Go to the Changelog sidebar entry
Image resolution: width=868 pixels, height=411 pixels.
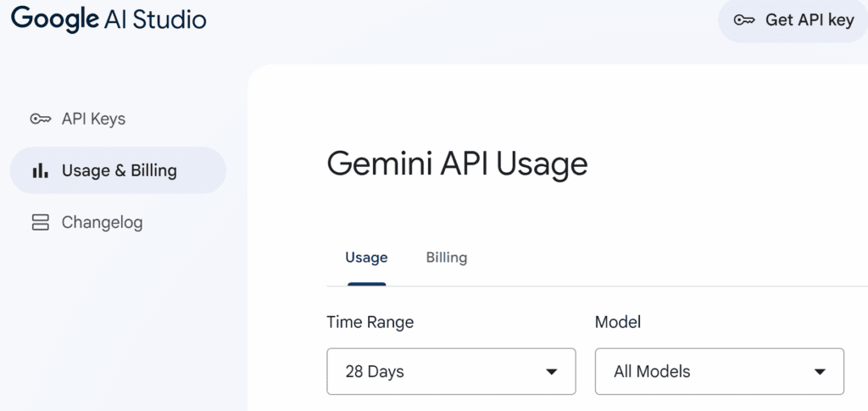(102, 223)
